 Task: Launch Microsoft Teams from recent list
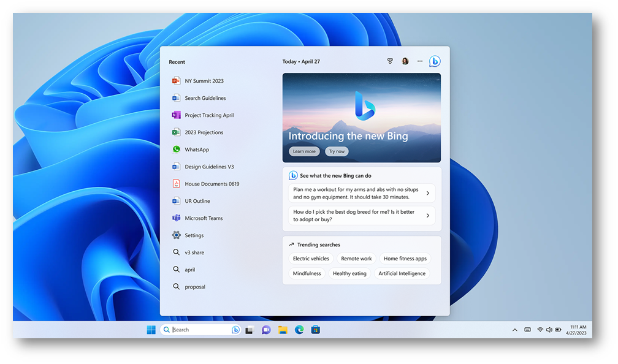204,218
